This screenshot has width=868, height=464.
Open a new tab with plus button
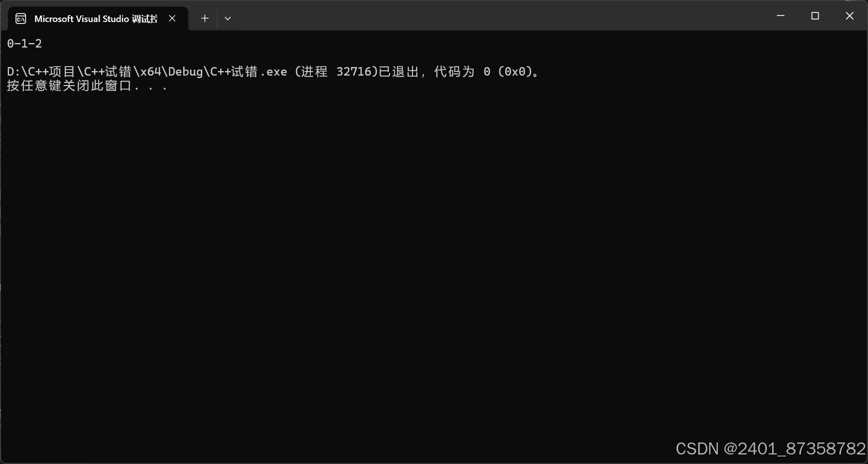pos(205,19)
